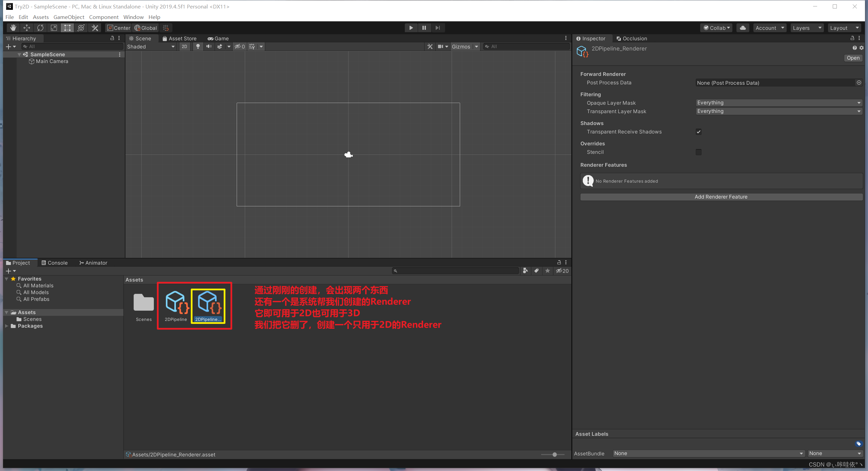
Task: Toggle scene lighting bulb icon
Action: (x=198, y=46)
